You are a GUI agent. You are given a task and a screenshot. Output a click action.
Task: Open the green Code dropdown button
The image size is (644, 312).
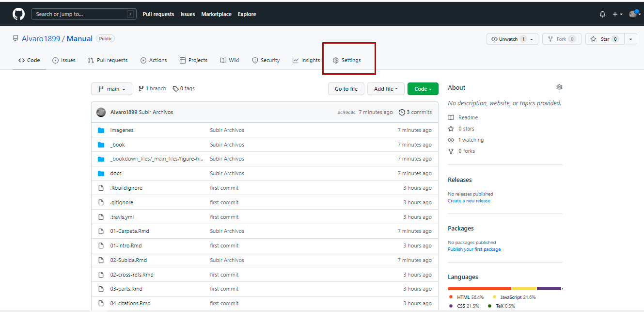tap(423, 89)
